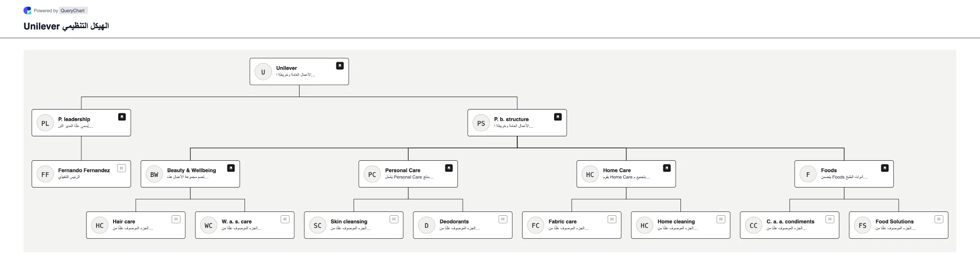Select the Fabric care node
Image resolution: width=980 pixels, height=276 pixels.
click(x=572, y=225)
